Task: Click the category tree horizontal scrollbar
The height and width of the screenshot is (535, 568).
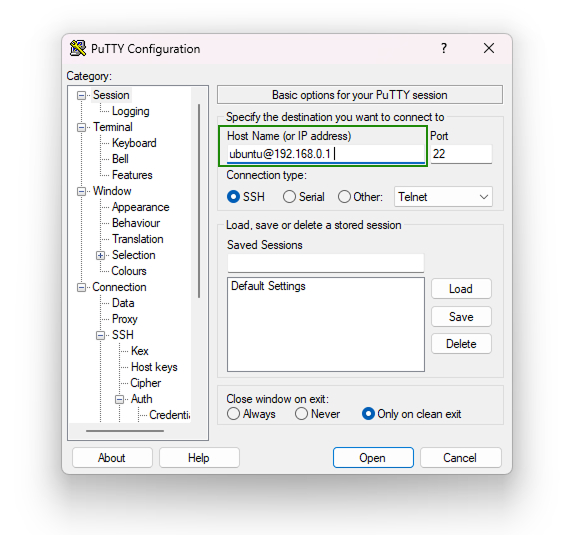Action: [125, 431]
